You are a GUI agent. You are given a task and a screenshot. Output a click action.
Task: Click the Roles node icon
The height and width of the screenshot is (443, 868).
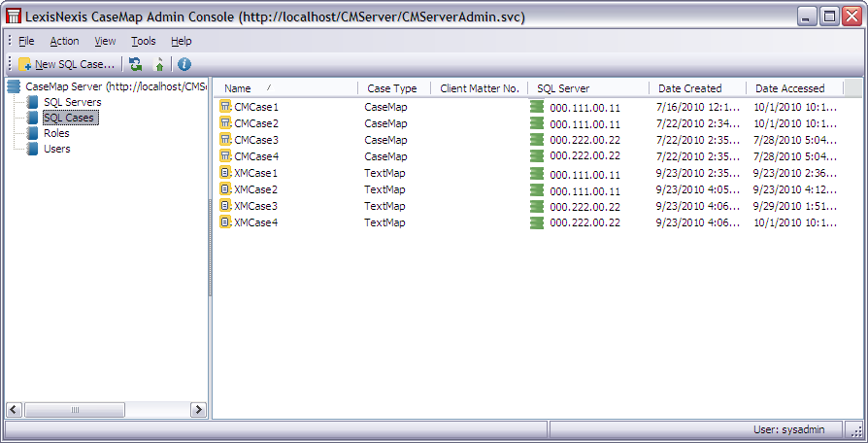[x=33, y=133]
